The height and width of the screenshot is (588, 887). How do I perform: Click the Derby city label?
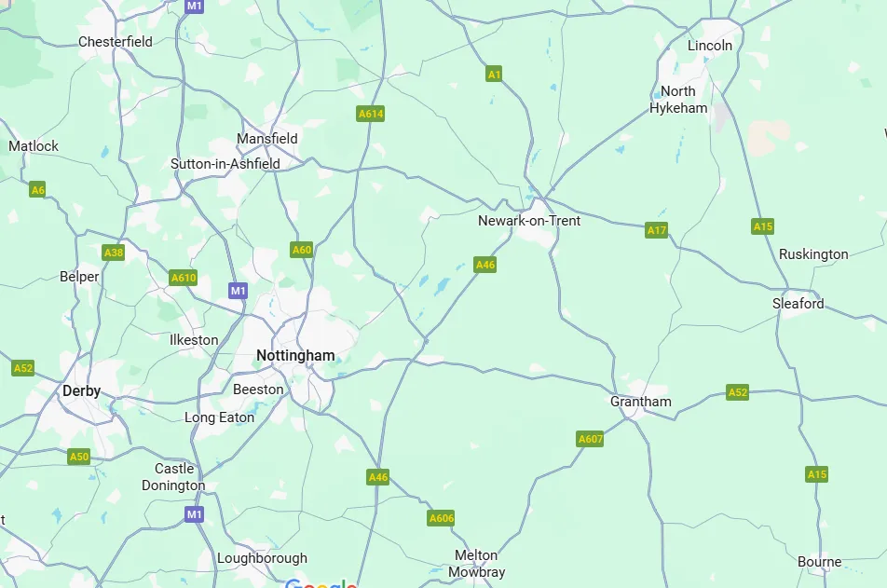(81, 391)
